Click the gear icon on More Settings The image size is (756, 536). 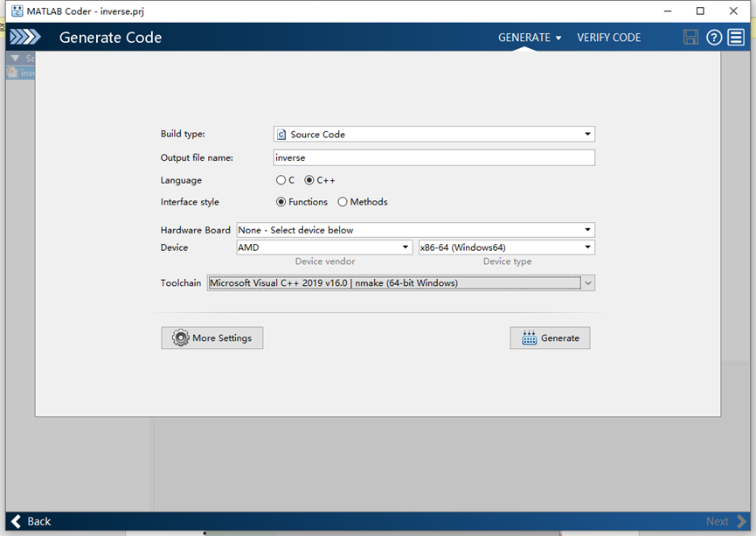tap(181, 338)
